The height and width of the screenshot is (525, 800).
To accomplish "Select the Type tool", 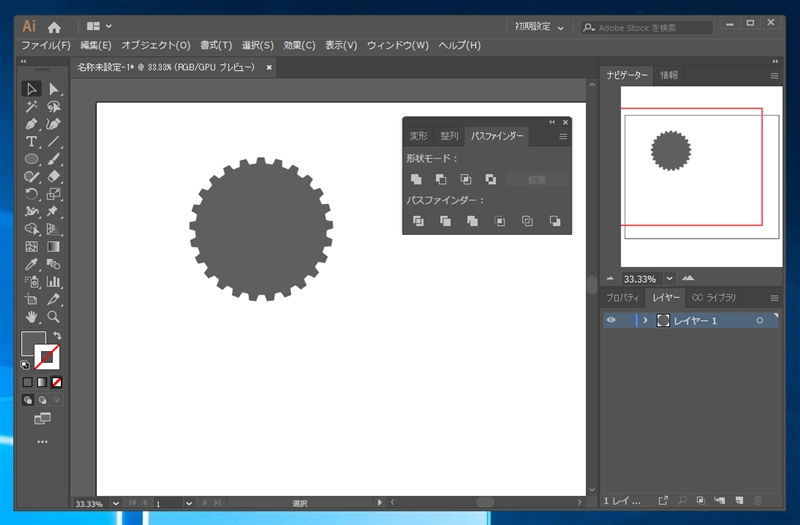I will point(31,141).
